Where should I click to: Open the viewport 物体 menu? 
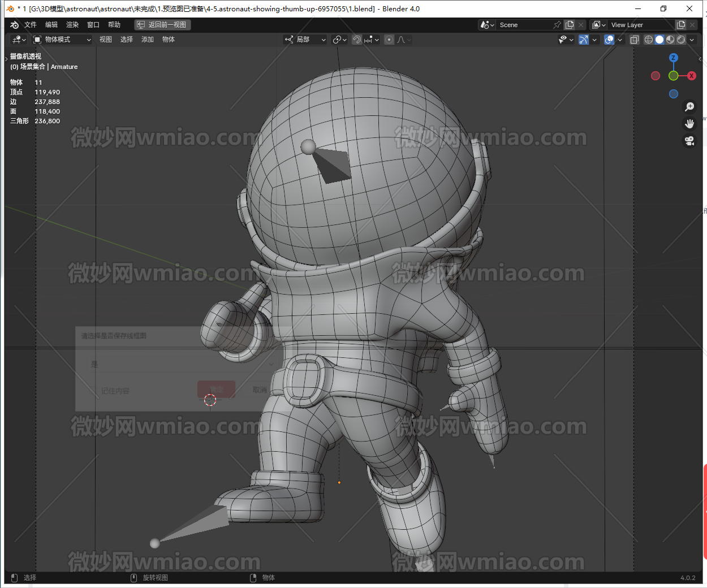[169, 40]
